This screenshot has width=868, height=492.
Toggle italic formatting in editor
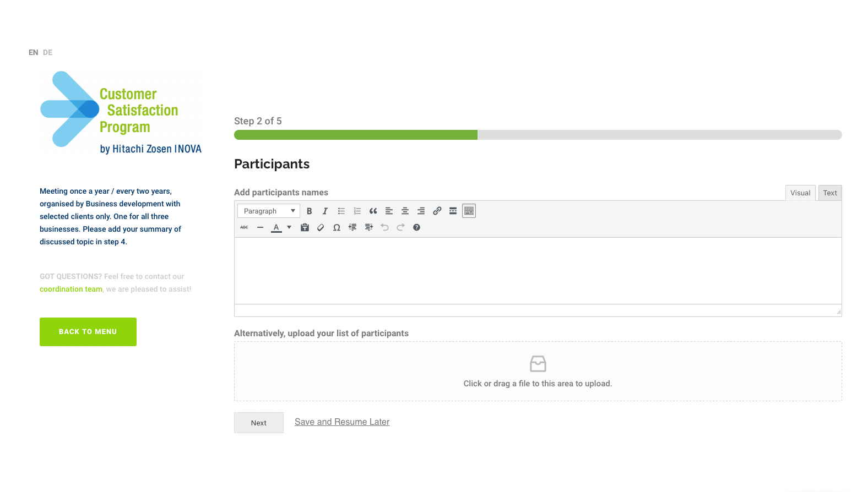click(x=325, y=211)
